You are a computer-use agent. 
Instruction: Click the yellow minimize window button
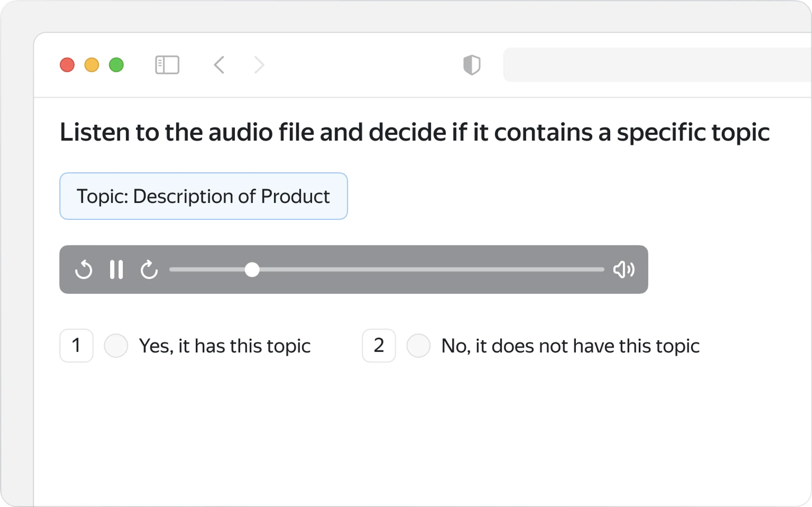(x=92, y=65)
